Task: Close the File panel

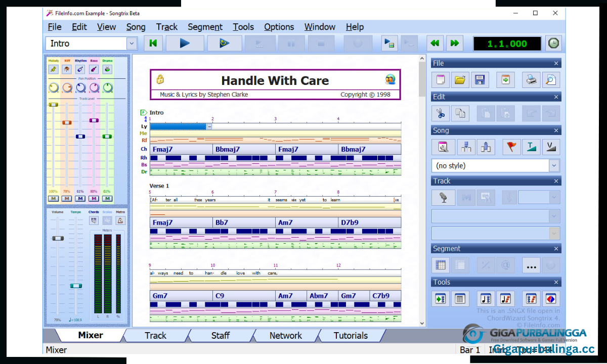Action: (x=556, y=63)
